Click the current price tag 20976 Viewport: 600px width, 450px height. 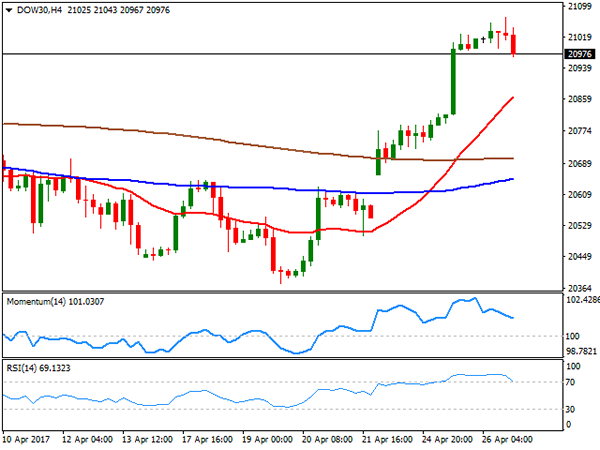click(x=580, y=54)
